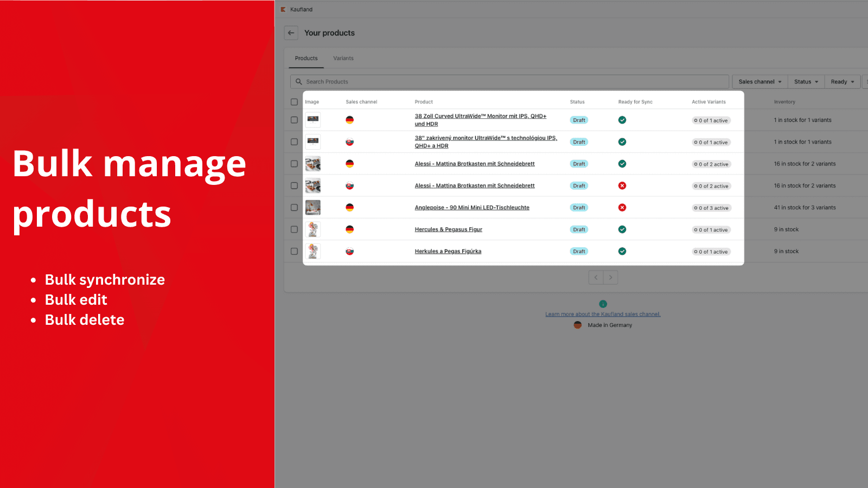The width and height of the screenshot is (868, 488).
Task: Select the checkbox for the Alessi Brotkasten row
Action: (x=294, y=163)
